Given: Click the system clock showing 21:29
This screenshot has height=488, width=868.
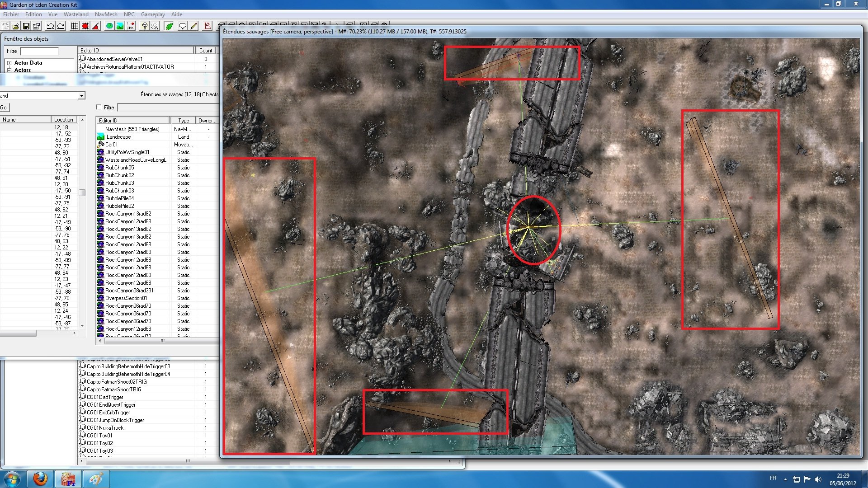Looking at the screenshot, I should (843, 479).
